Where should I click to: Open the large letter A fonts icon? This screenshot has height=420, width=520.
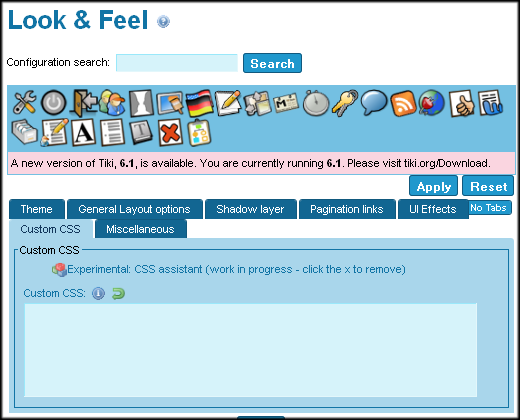(83, 132)
